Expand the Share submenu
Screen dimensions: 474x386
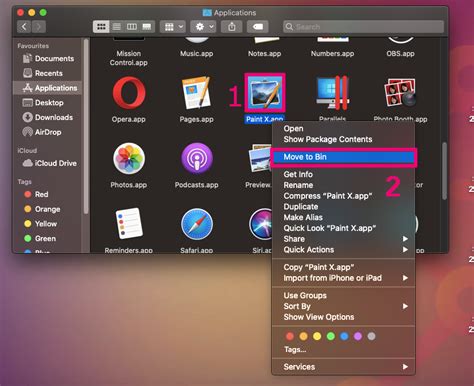[x=343, y=239]
